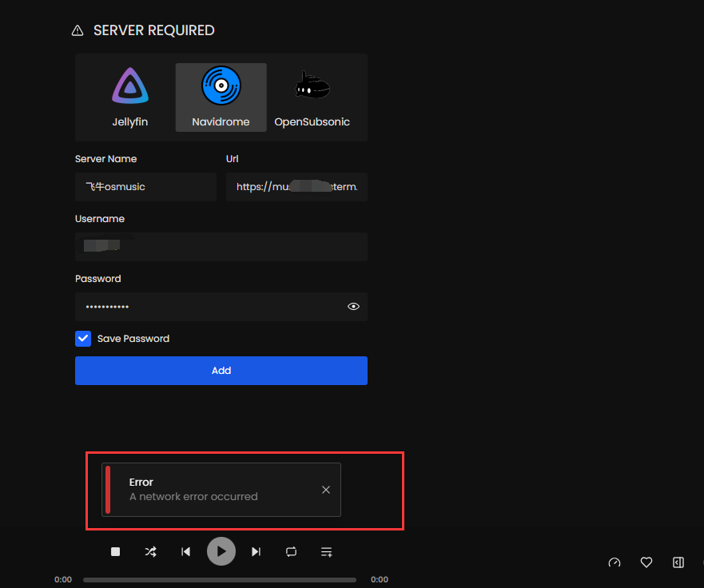Viewport: 704px width, 588px height.
Task: Select the Jellyfin server type
Action: 129,97
